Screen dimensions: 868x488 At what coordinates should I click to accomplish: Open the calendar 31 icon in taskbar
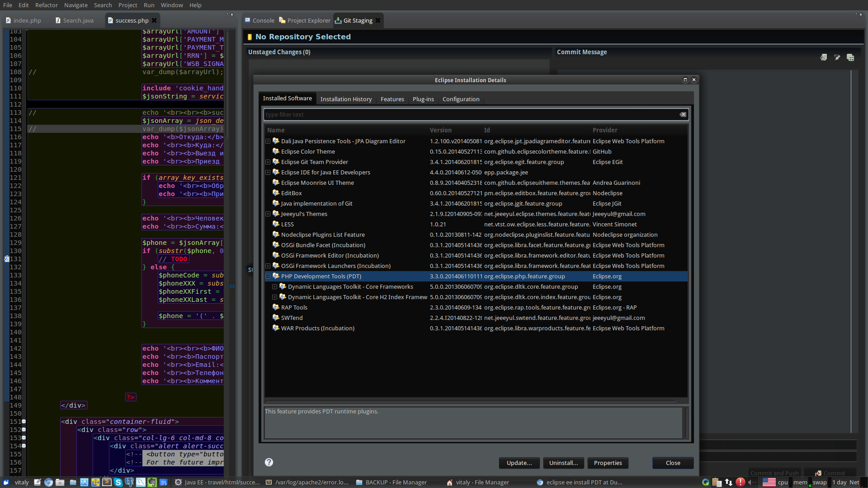pos(163,482)
